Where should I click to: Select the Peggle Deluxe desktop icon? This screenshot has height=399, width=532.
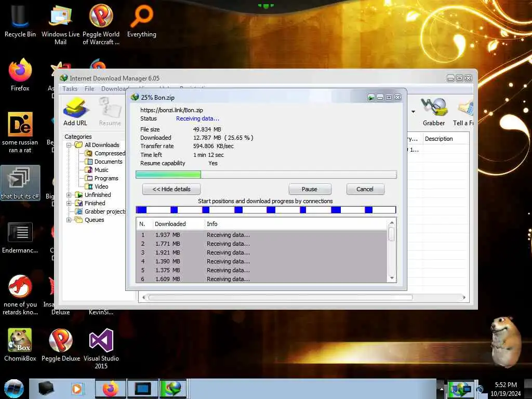pyautogui.click(x=61, y=345)
